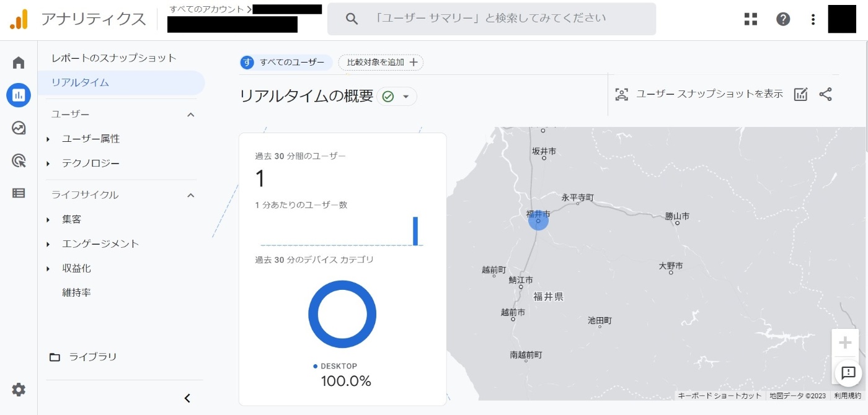
Task: Click the 越前市 label on the map
Action: click(513, 312)
